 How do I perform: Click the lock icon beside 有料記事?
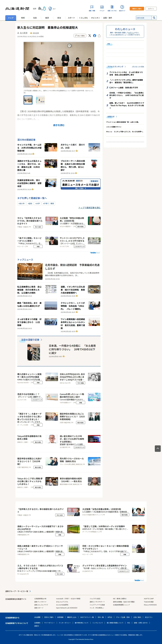tap(31, 33)
